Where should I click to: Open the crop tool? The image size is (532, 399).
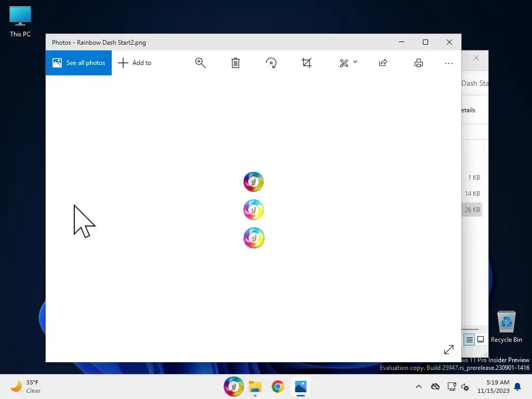pos(307,63)
